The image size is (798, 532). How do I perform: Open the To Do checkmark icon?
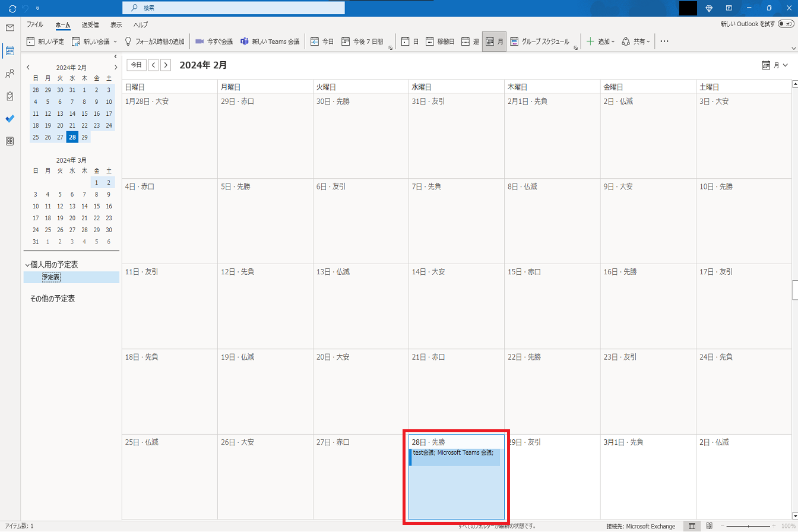pos(9,119)
